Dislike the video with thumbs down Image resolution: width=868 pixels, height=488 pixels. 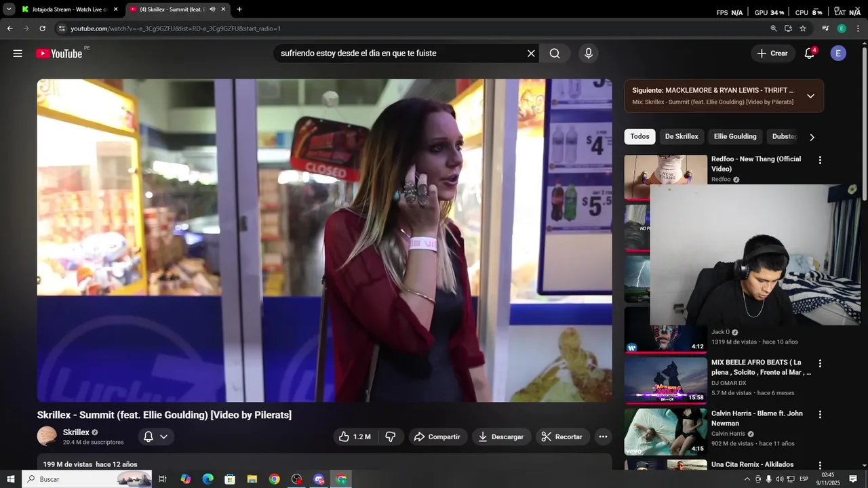click(391, 436)
